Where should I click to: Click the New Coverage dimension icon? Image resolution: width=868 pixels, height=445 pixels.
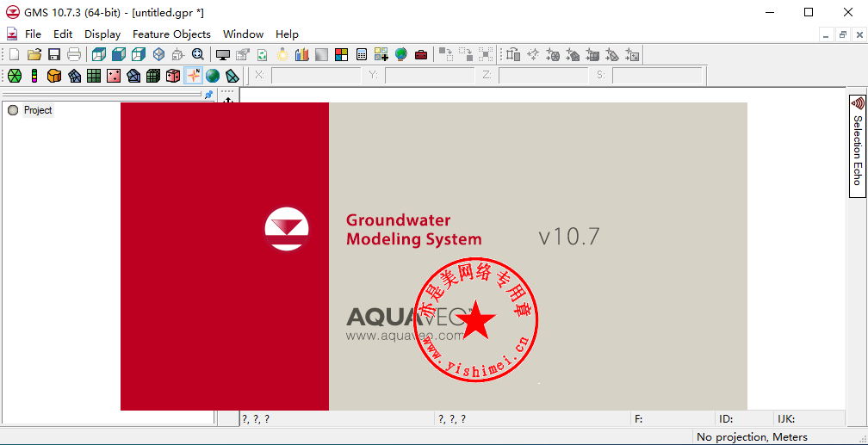tap(513, 54)
